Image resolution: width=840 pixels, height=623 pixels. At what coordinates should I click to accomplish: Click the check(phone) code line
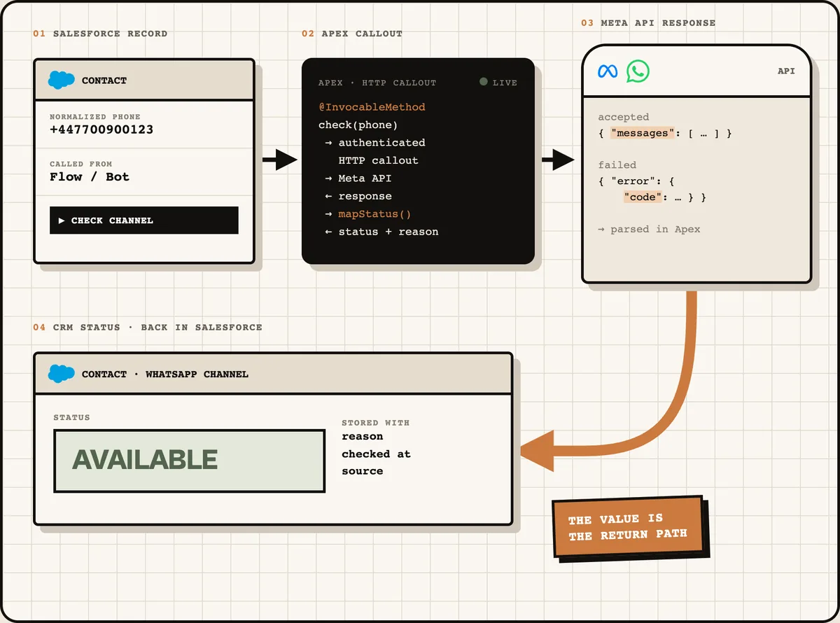(358, 125)
